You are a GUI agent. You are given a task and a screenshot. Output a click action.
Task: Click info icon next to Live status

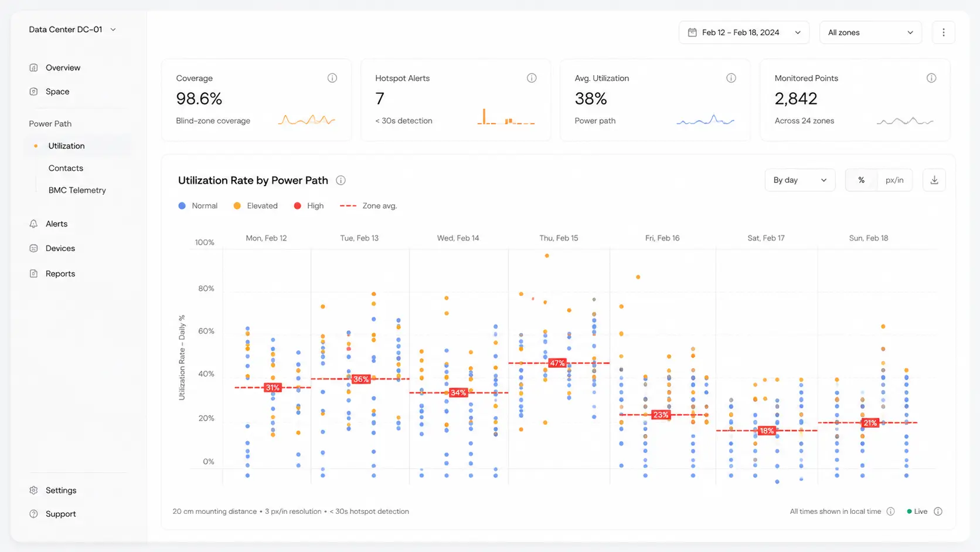coord(938,512)
